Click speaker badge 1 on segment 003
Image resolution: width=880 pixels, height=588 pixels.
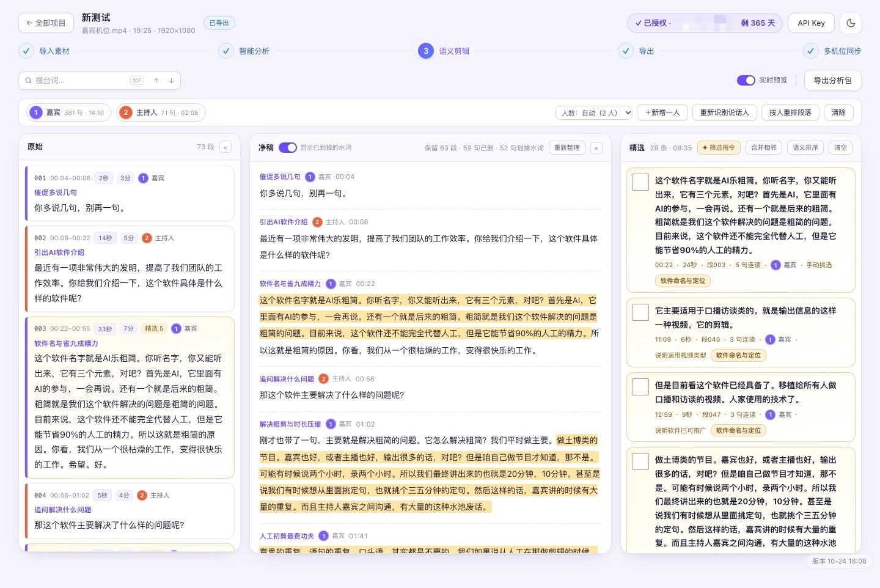[176, 329]
